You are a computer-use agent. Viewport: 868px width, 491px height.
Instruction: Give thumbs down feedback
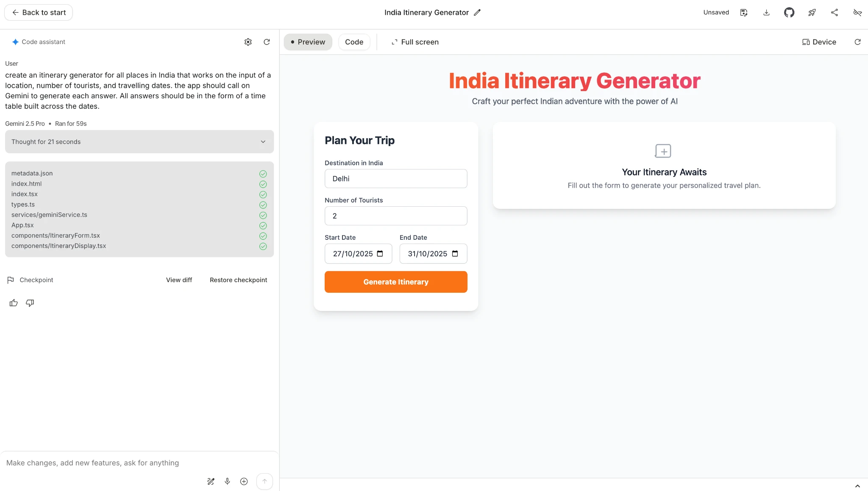(x=30, y=303)
